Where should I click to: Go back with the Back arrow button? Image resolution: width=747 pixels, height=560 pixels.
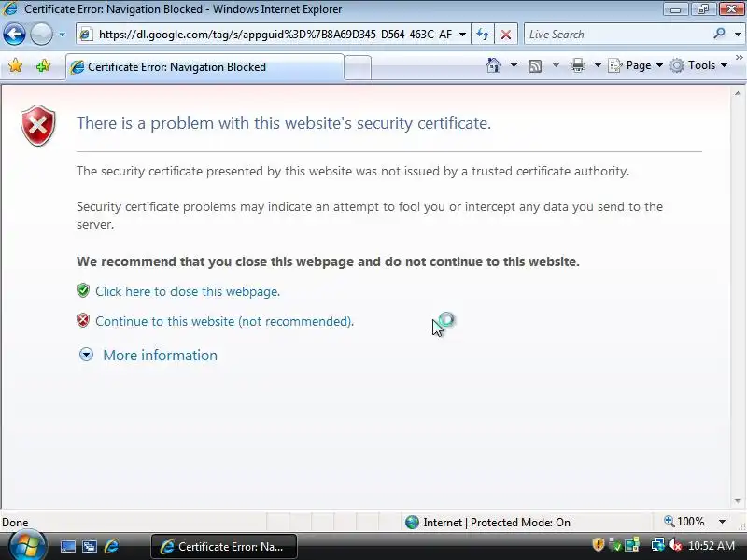pos(14,35)
